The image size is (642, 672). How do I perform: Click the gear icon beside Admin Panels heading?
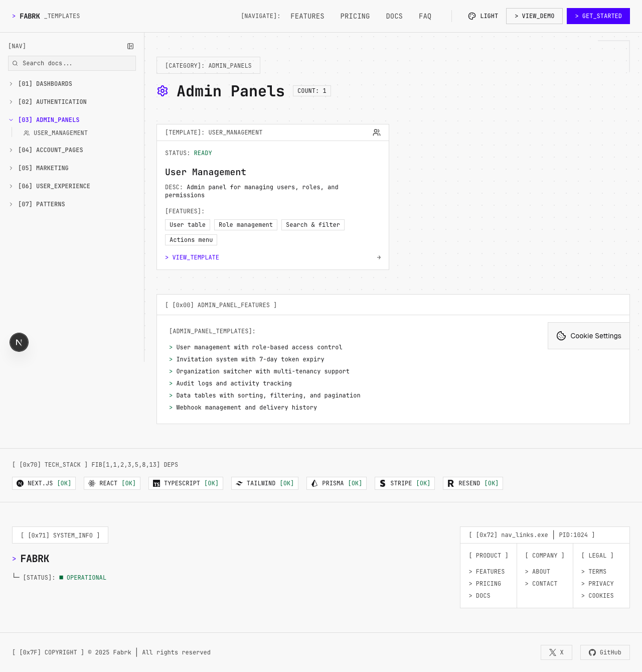[x=163, y=91]
